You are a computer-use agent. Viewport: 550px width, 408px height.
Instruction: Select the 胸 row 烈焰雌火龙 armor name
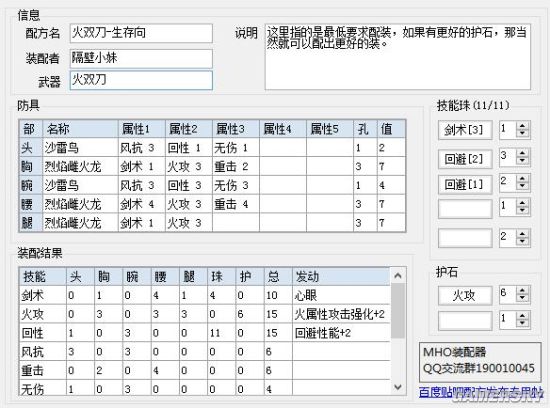(x=80, y=166)
